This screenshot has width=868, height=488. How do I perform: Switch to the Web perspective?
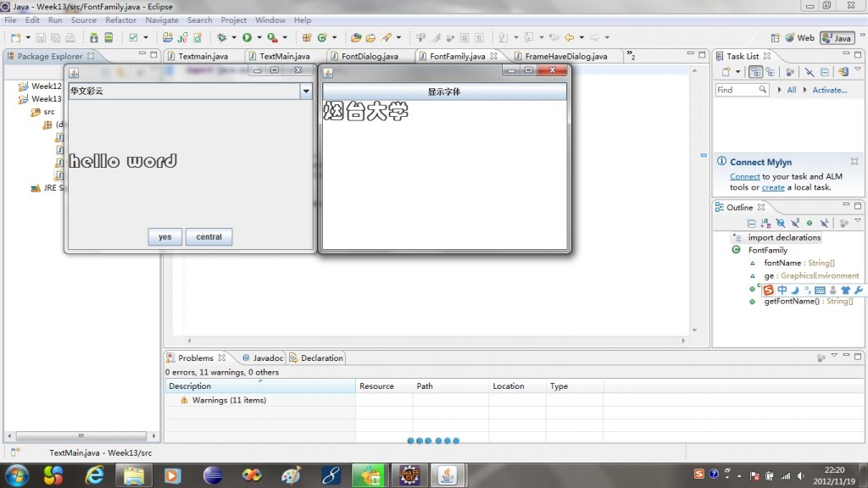[x=800, y=37]
